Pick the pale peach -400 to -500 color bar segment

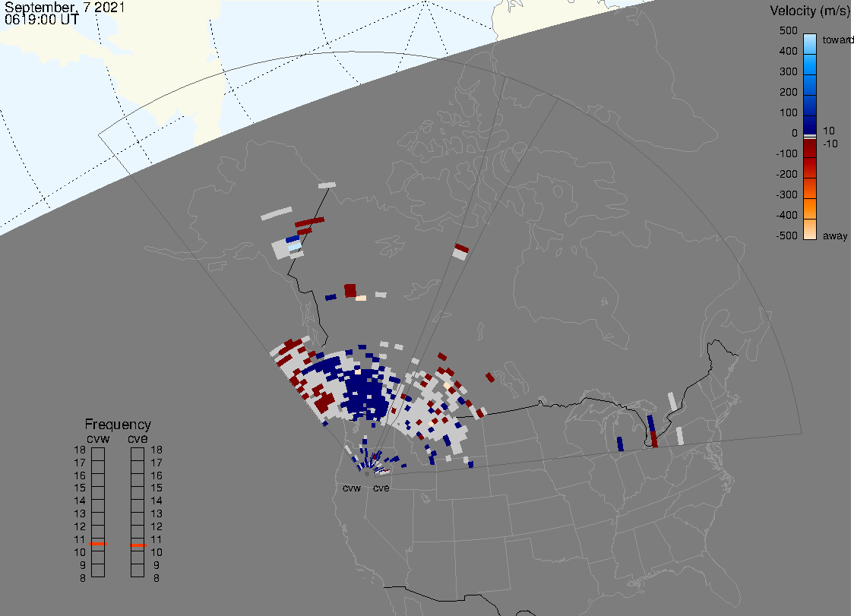[x=810, y=229]
